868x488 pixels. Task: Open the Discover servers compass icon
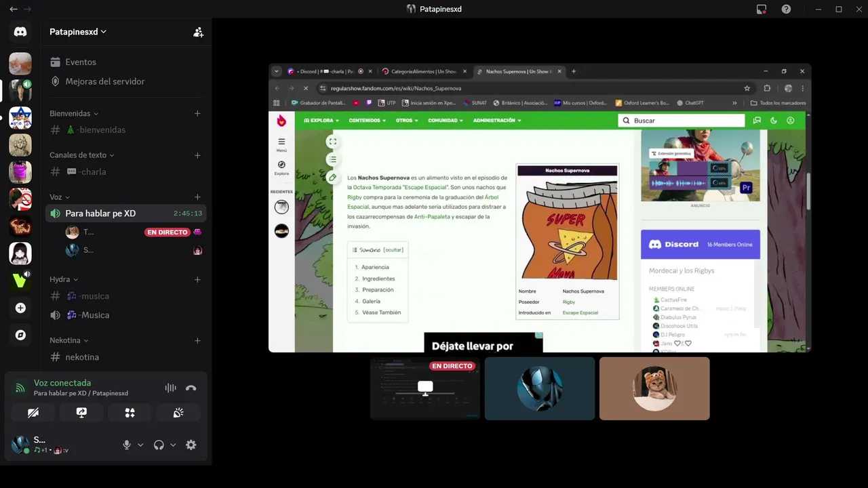pyautogui.click(x=20, y=335)
